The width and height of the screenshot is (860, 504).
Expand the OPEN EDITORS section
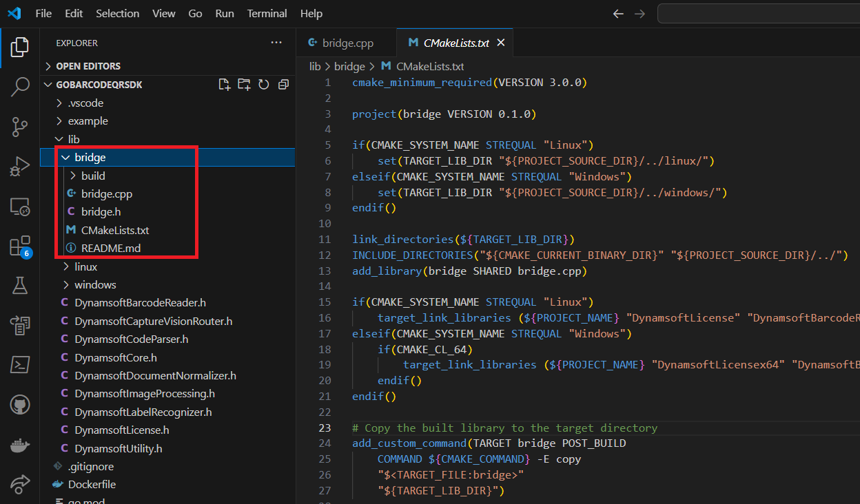[x=88, y=66]
